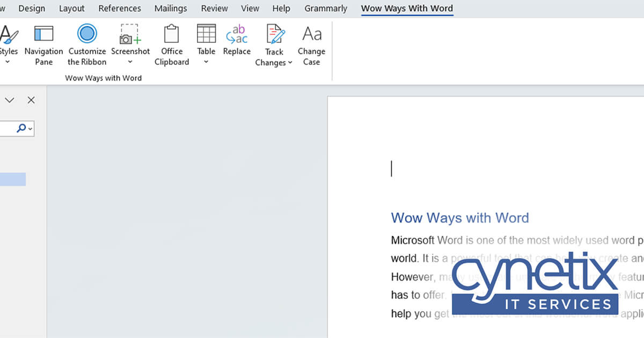Select the Design ribbon tab
The image size is (644, 338).
pyautogui.click(x=32, y=8)
